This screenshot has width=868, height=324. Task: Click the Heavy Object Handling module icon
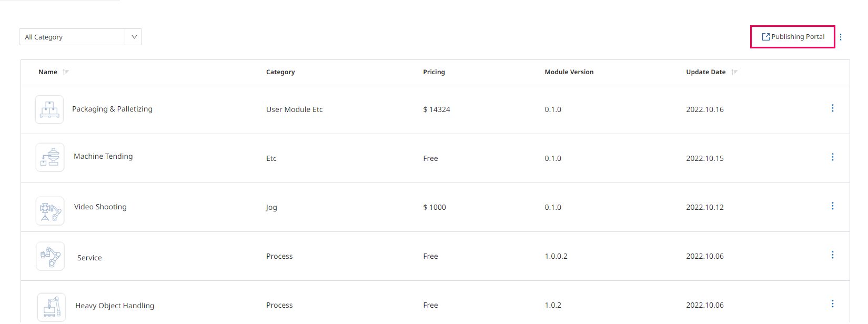click(x=52, y=307)
